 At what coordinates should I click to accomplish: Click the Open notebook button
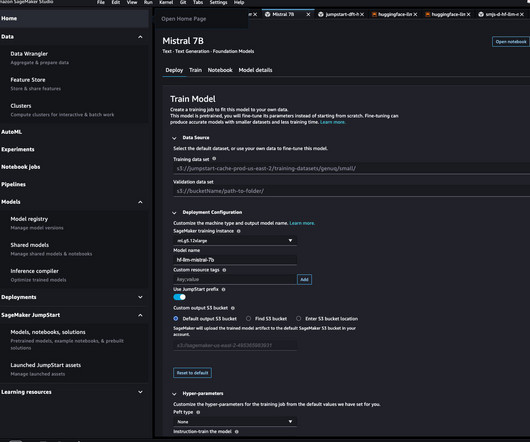click(x=511, y=42)
